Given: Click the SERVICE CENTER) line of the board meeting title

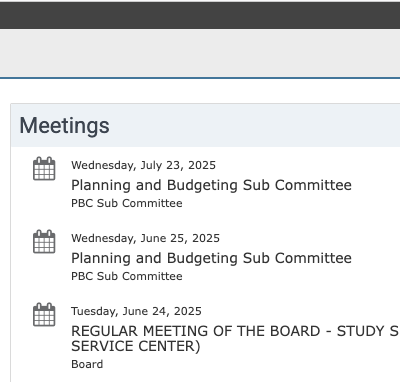Looking at the screenshot, I should [136, 346].
